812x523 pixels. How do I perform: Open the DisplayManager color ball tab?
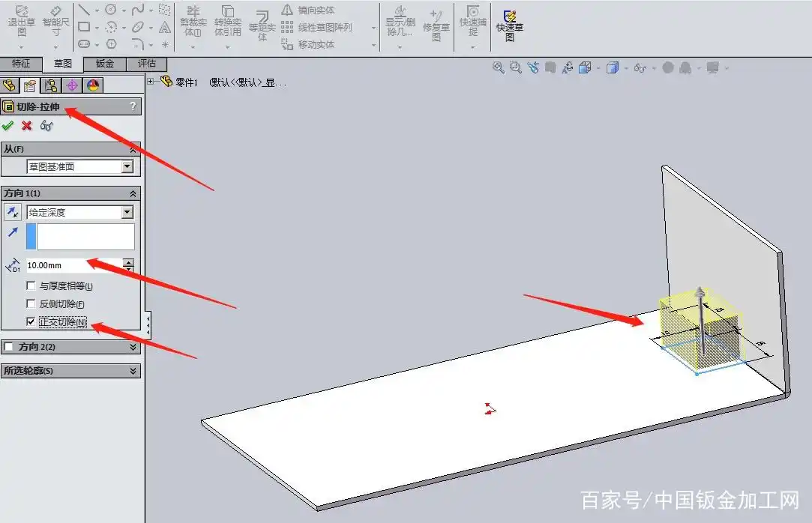(x=93, y=85)
